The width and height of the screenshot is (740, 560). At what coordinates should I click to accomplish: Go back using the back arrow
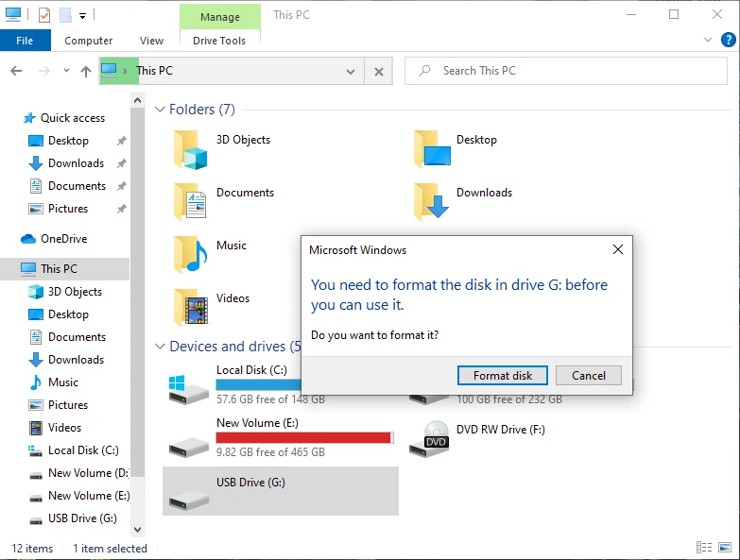(16, 71)
